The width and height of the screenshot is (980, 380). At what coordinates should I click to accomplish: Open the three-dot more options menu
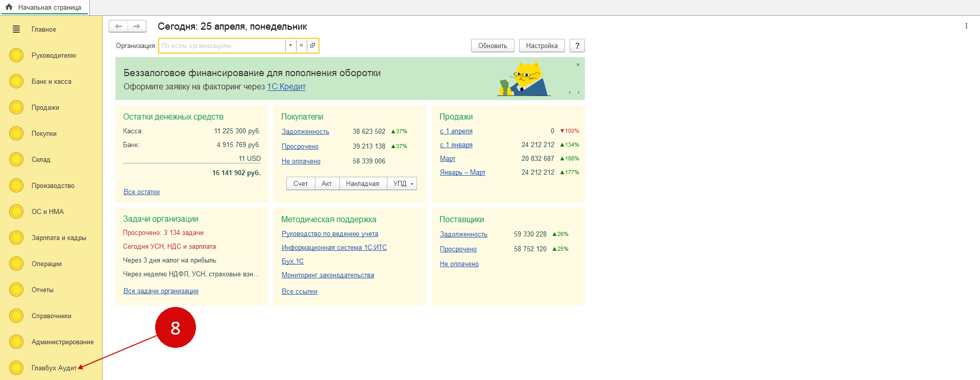click(x=966, y=26)
